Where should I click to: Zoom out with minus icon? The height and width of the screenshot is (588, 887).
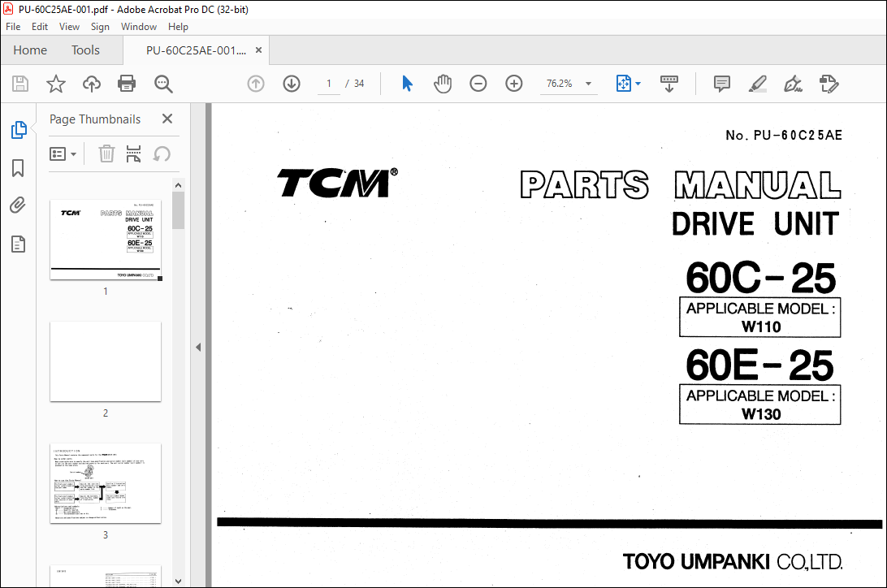tap(478, 84)
